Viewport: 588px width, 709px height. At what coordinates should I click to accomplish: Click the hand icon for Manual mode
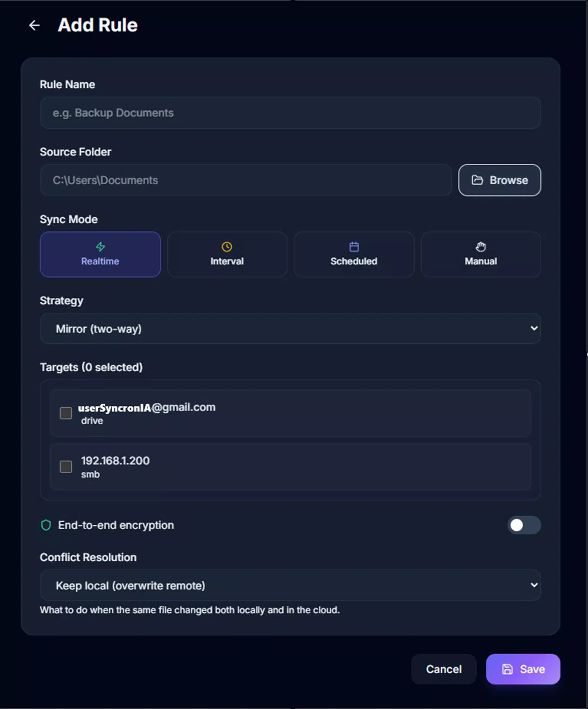(481, 247)
